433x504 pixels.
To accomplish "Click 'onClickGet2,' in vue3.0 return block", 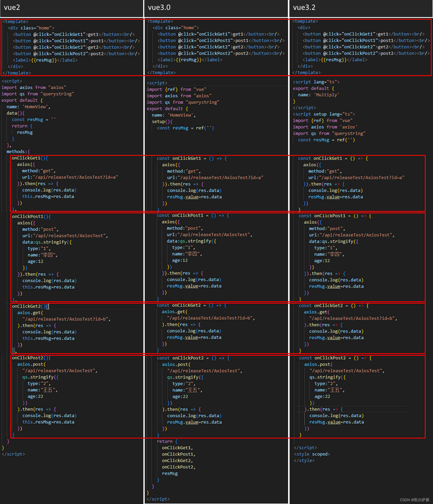I will click(178, 461).
